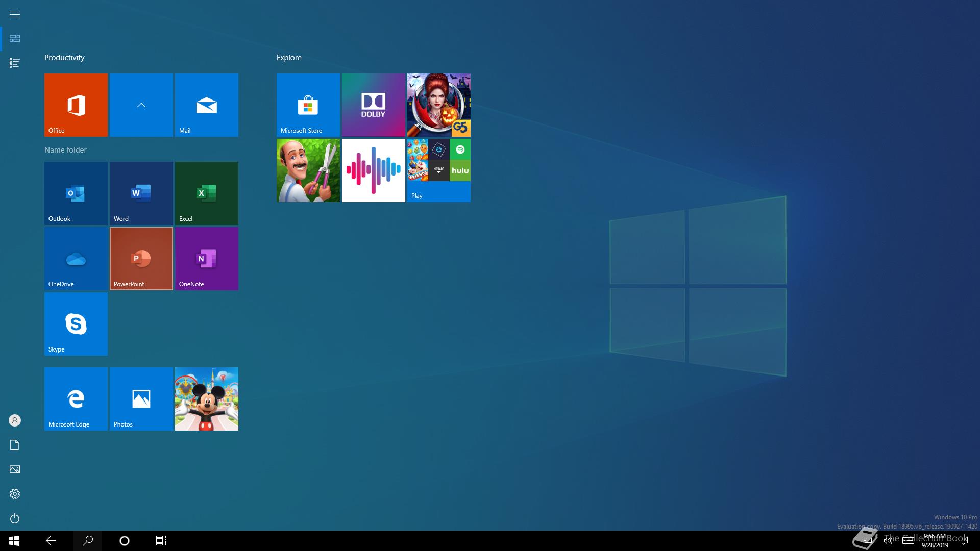The width and height of the screenshot is (980, 551).
Task: Launch Word from the folder
Action: tap(141, 193)
